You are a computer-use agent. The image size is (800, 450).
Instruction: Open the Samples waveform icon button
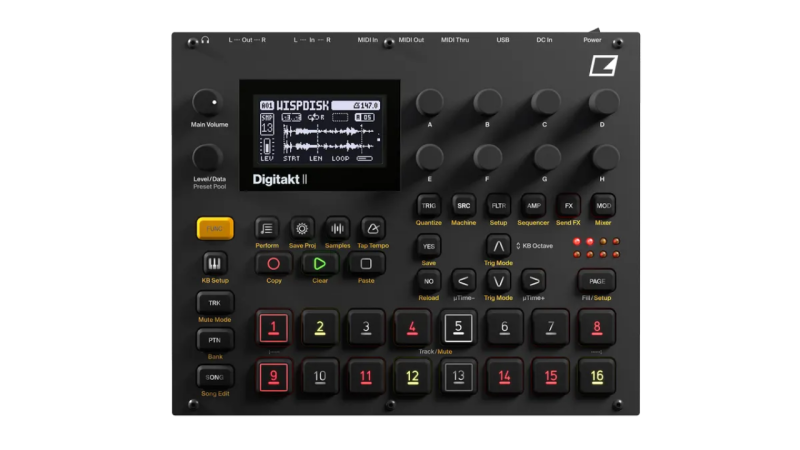pyautogui.click(x=337, y=228)
